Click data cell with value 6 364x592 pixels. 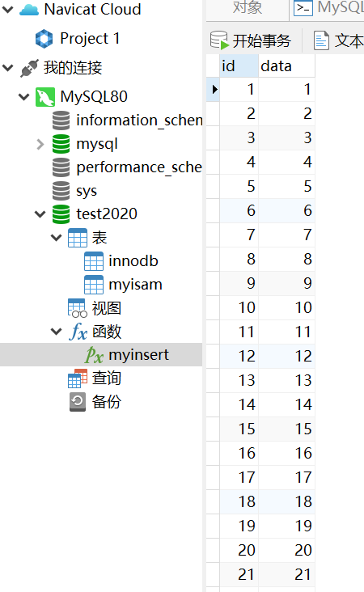(x=286, y=210)
